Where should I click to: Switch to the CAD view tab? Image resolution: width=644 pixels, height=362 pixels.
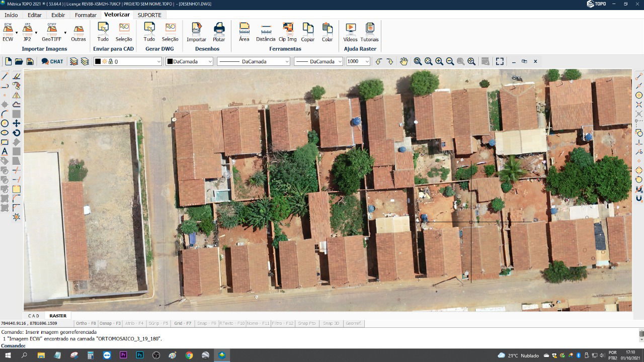(x=34, y=316)
